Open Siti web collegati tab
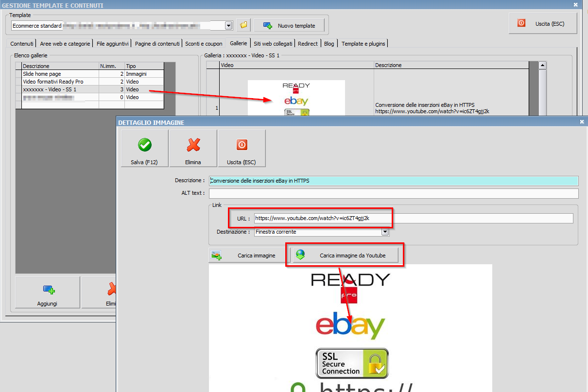The width and height of the screenshot is (588, 392). tap(273, 44)
